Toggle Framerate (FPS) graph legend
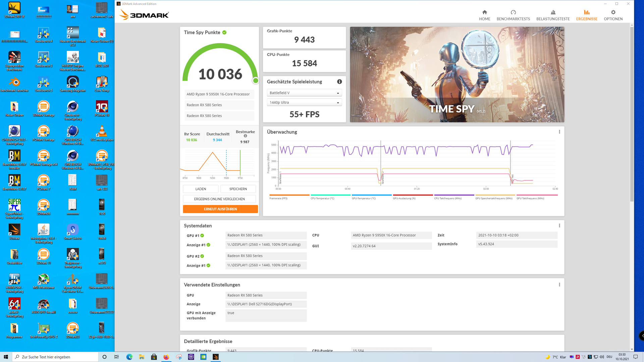The image size is (644, 362). 289,197
